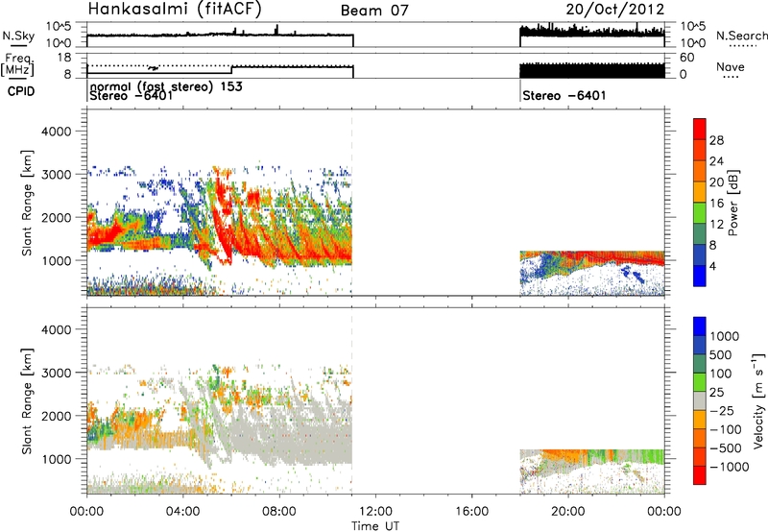Click the N.Sky legend label
The width and height of the screenshot is (768, 532).
[x=18, y=36]
